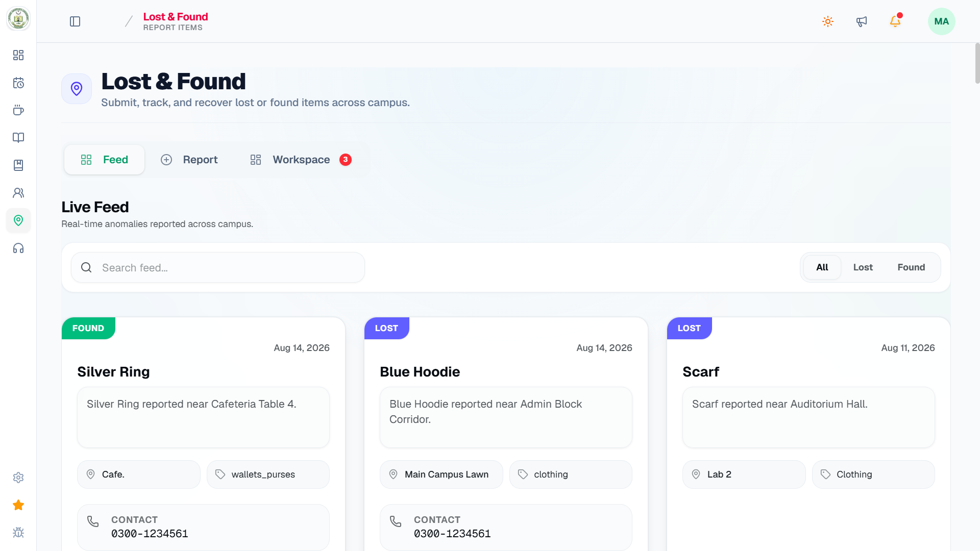This screenshot has width=980, height=551.
Task: Click the Workspace red badge showing 3
Action: click(x=346, y=160)
